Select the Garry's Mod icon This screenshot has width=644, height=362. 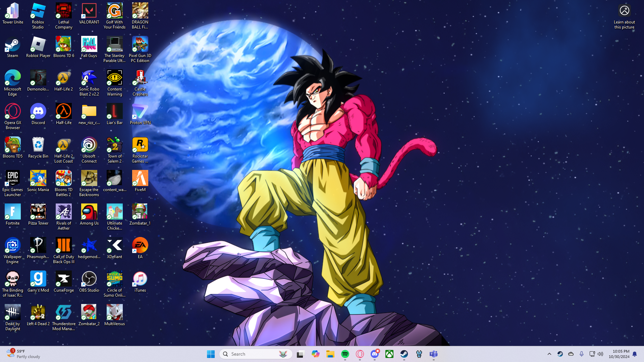[x=38, y=282]
